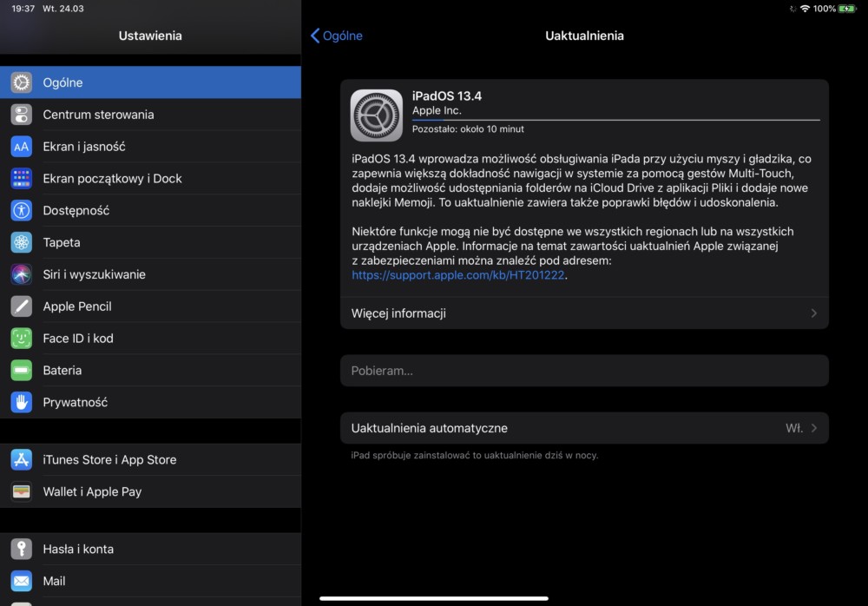Tap the home indicator bar

[x=434, y=598]
